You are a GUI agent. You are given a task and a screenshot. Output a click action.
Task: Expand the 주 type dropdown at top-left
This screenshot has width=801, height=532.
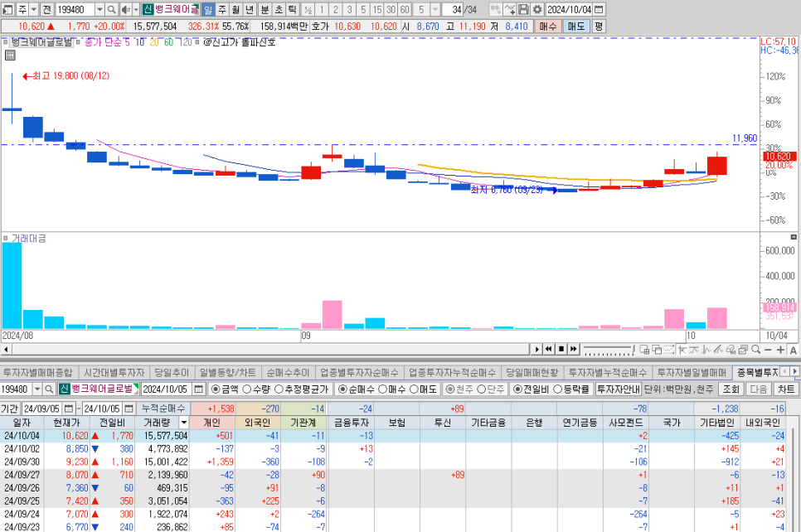pyautogui.click(x=34, y=9)
